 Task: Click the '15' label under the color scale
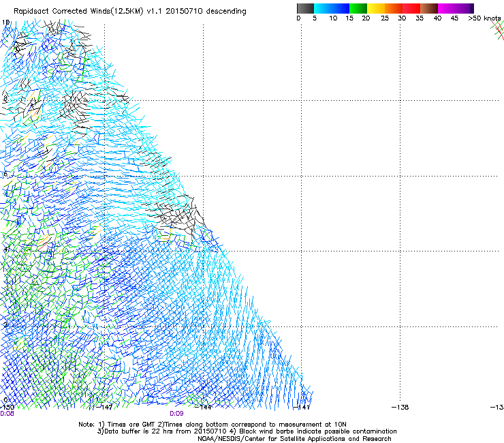tap(349, 18)
